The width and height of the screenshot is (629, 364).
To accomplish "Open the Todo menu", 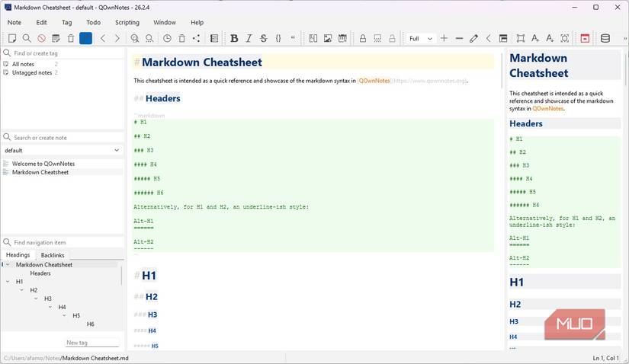I will [94, 22].
